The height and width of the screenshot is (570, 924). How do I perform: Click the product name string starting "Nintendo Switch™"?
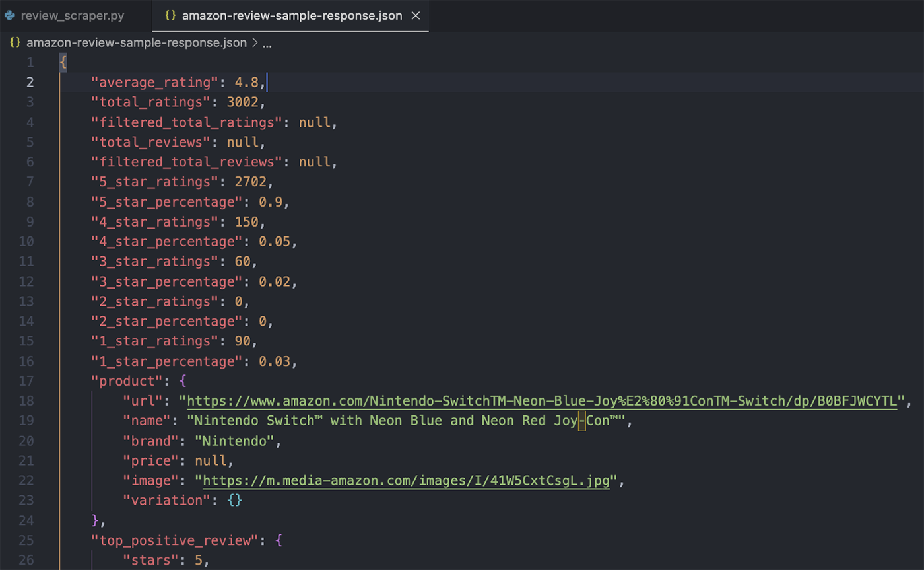(405, 421)
